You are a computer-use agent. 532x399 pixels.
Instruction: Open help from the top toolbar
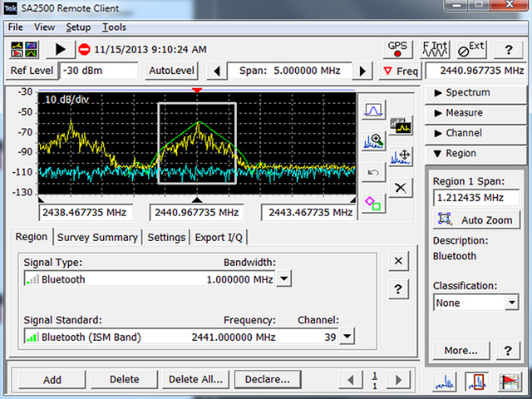click(x=508, y=50)
